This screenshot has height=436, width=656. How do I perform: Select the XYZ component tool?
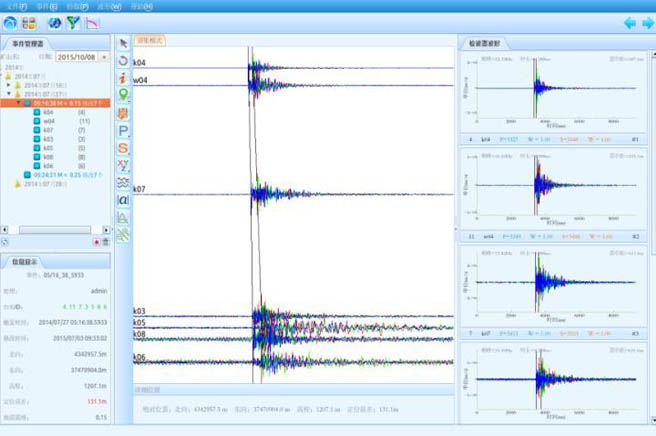[x=123, y=165]
